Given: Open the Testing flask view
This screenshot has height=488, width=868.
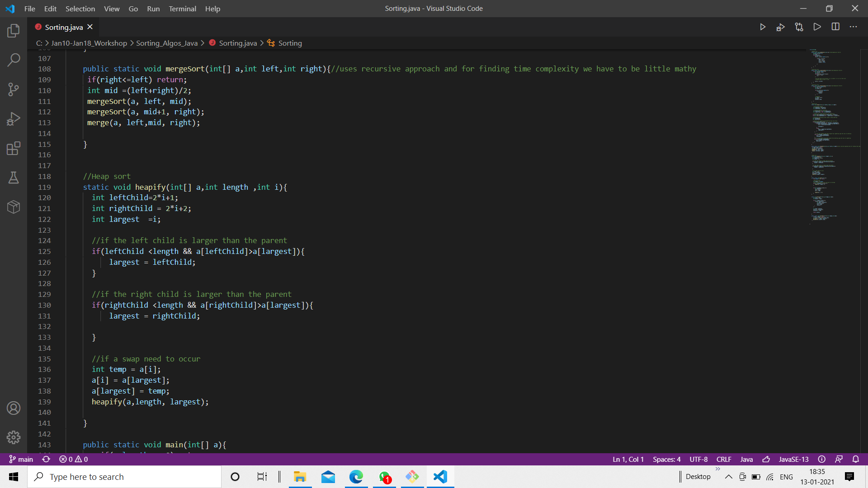Looking at the screenshot, I should point(14,178).
